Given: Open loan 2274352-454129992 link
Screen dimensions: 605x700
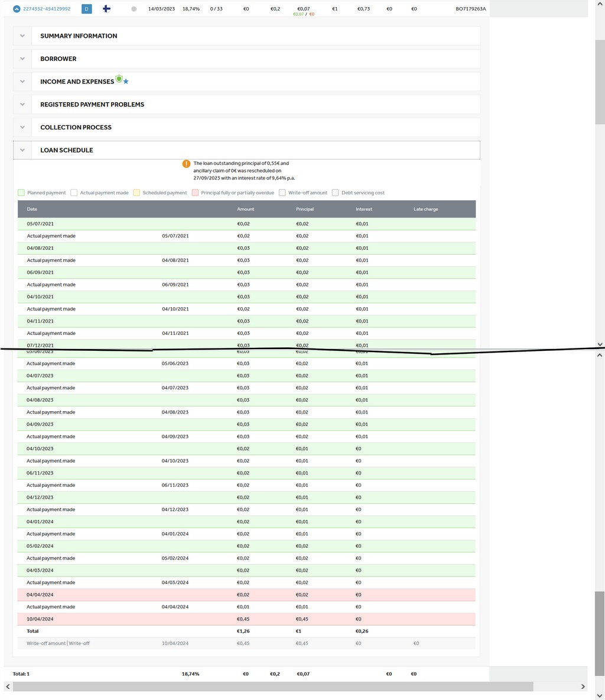Looking at the screenshot, I should click(x=47, y=9).
